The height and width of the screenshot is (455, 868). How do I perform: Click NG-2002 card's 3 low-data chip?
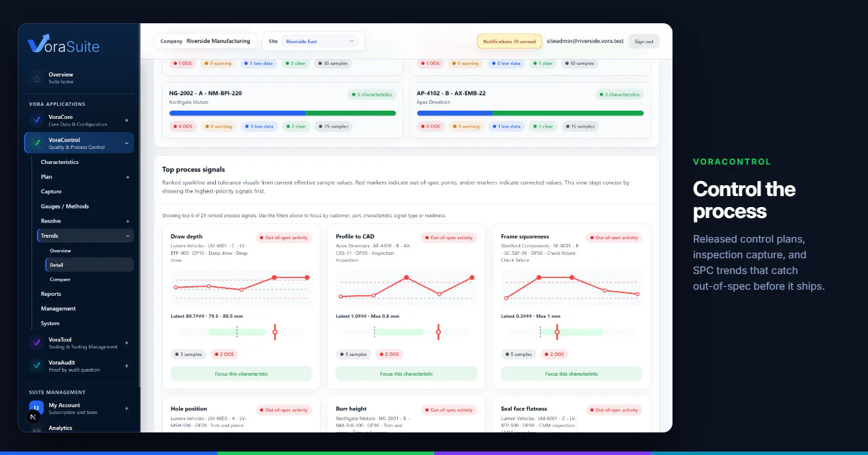[x=260, y=126]
